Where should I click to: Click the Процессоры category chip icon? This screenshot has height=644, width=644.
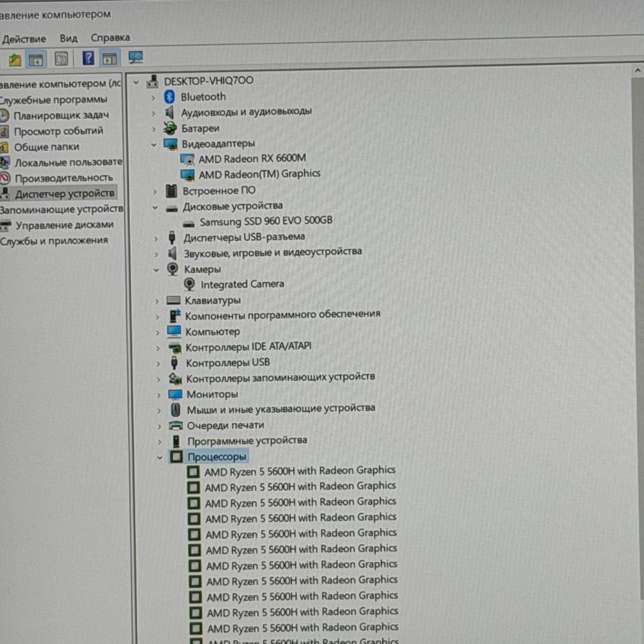tap(176, 457)
